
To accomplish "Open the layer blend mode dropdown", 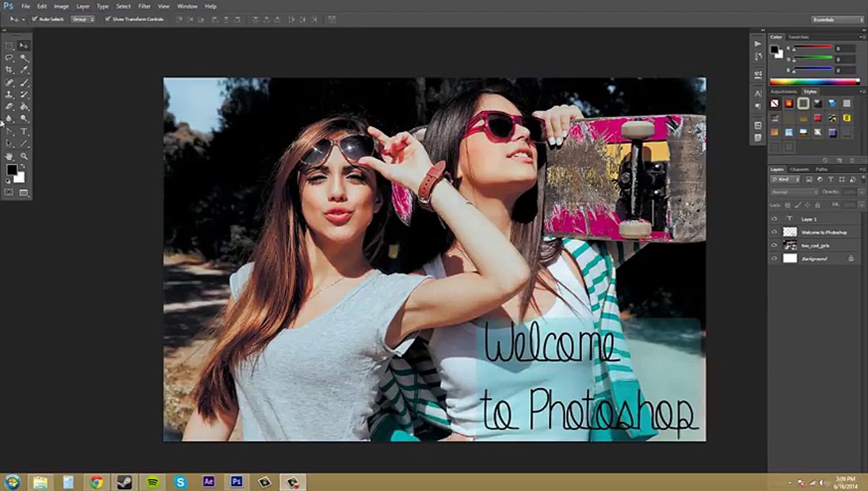I will coord(795,192).
